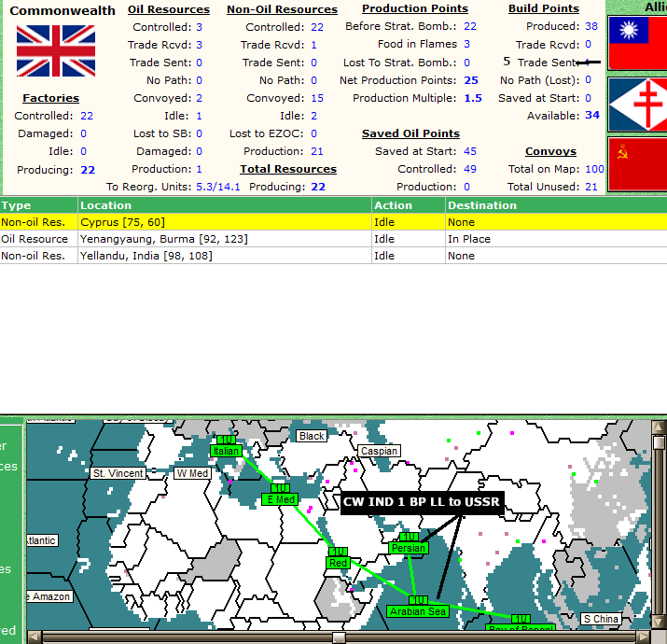This screenshot has height=644, width=667.
Task: Click the Arabian Sea convoy marker
Action: [x=418, y=611]
